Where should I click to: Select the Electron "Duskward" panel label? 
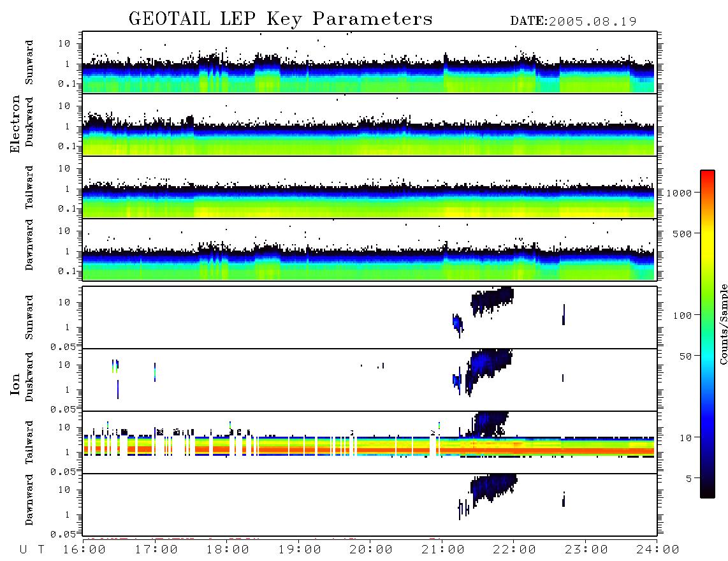(29, 122)
